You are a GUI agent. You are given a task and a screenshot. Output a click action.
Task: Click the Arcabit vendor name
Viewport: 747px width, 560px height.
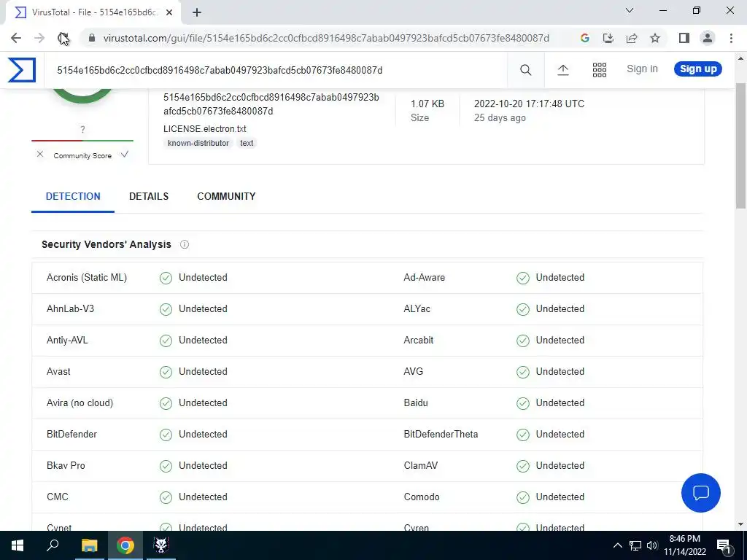pos(419,341)
